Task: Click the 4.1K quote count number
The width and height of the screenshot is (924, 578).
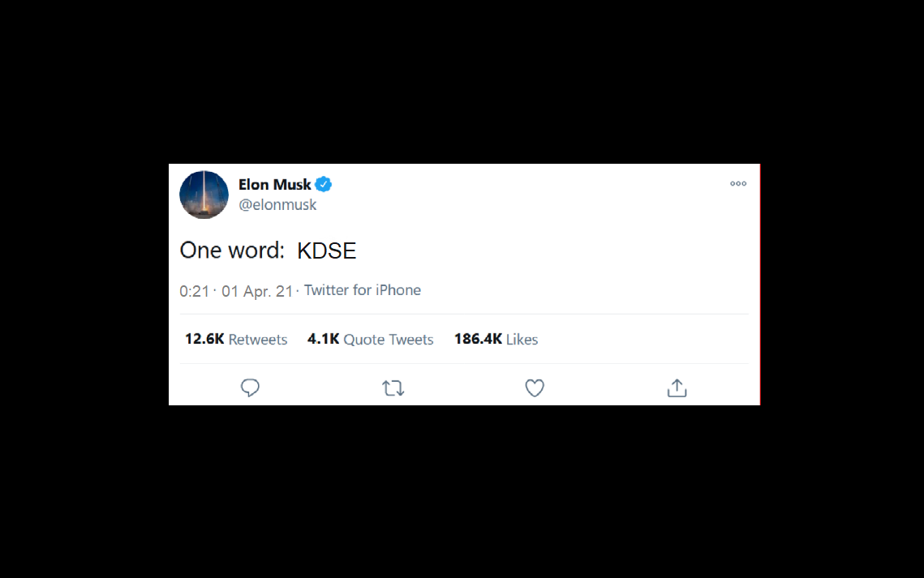Action: click(323, 340)
